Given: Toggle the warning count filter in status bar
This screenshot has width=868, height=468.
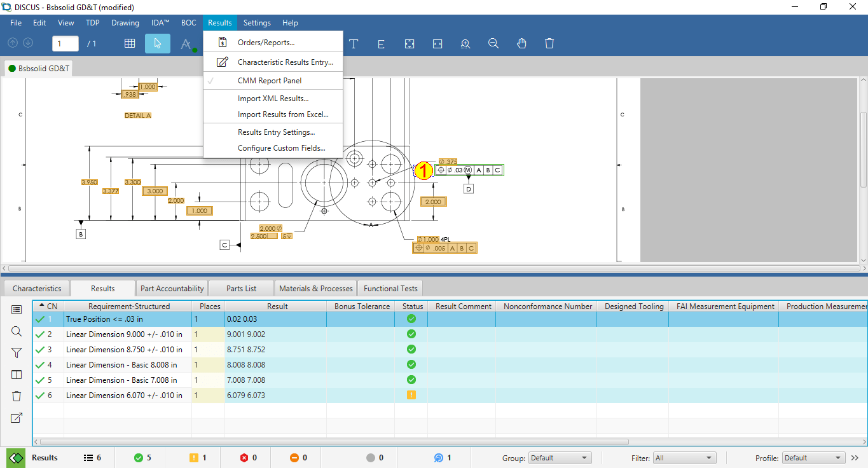Looking at the screenshot, I should click(198, 458).
